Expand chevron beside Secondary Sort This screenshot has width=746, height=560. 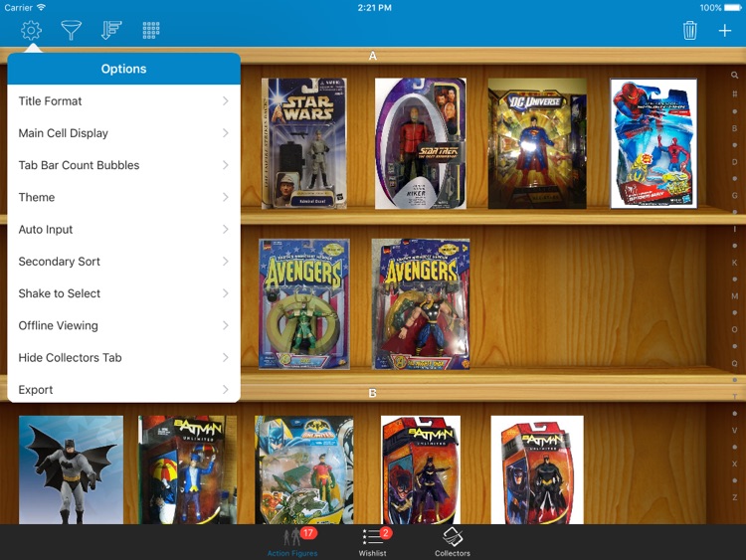tap(226, 262)
